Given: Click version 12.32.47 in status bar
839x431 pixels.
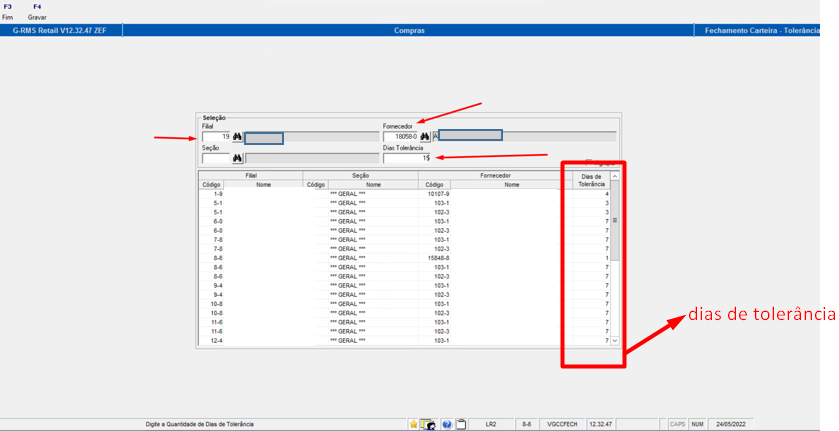Looking at the screenshot, I should click(600, 425).
